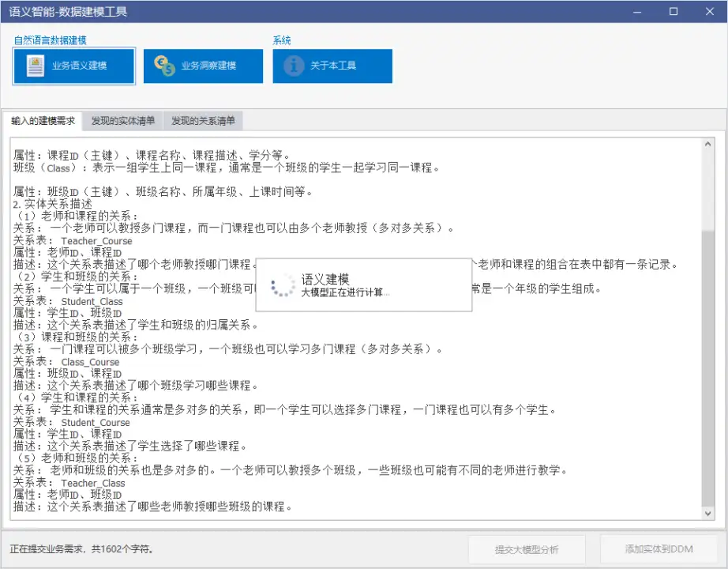Click status text 正在提交业务需求

(81, 549)
